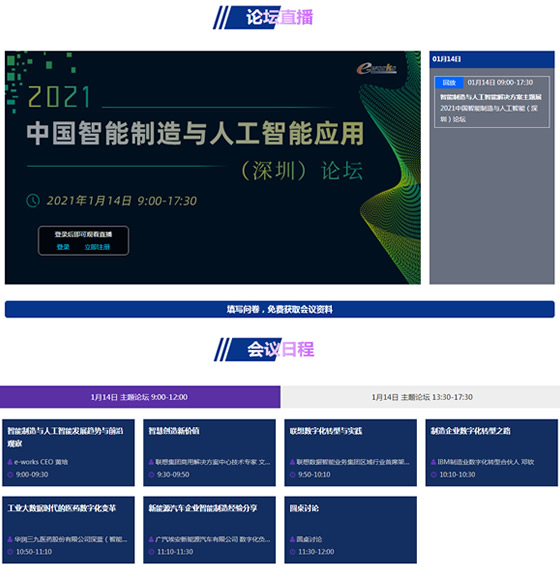Viewport: 560px width, 578px height.
Task: Click the 2021 forum banner video area
Action: point(213,168)
